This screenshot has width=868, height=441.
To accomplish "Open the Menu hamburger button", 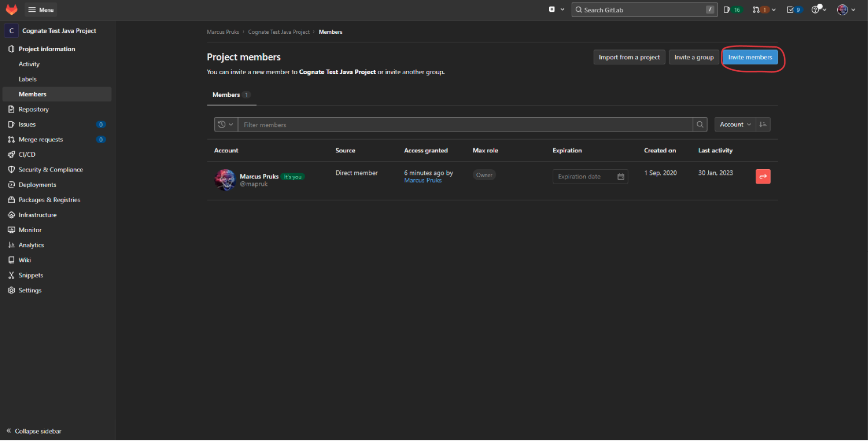I will click(x=41, y=10).
